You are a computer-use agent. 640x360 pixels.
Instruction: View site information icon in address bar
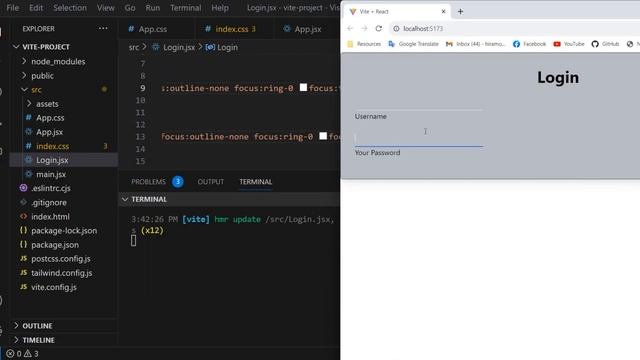(396, 29)
